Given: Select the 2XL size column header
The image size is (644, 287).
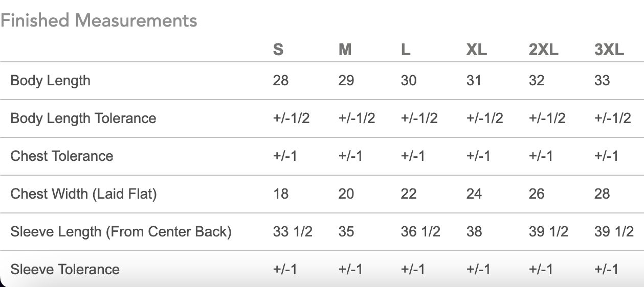Looking at the screenshot, I should (x=544, y=50).
